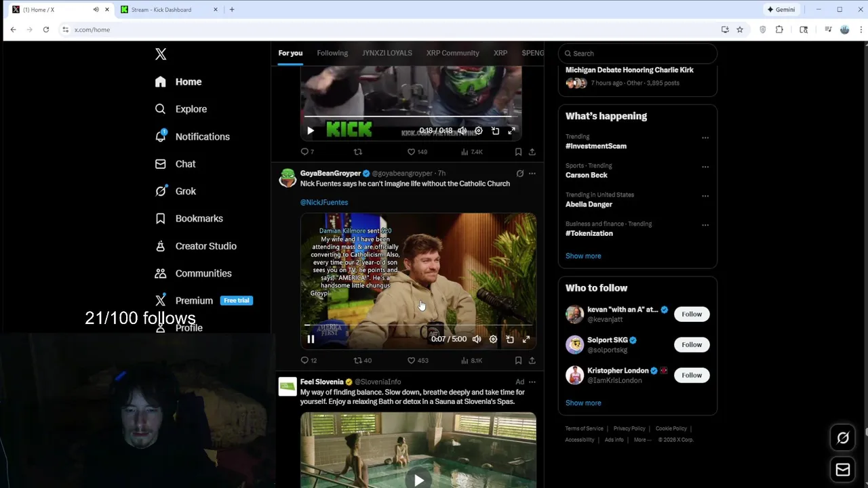Image resolution: width=868 pixels, height=488 pixels.
Task: Share the GoyaBeanGroyer post
Action: pos(532,361)
